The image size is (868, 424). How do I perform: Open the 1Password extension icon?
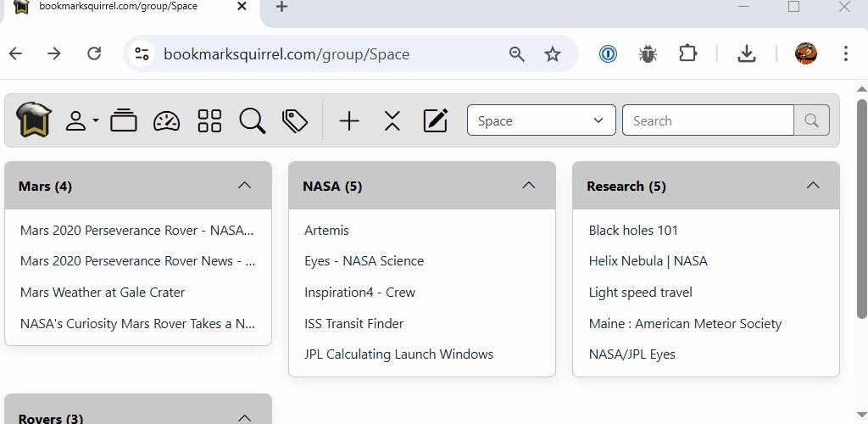[x=608, y=53]
